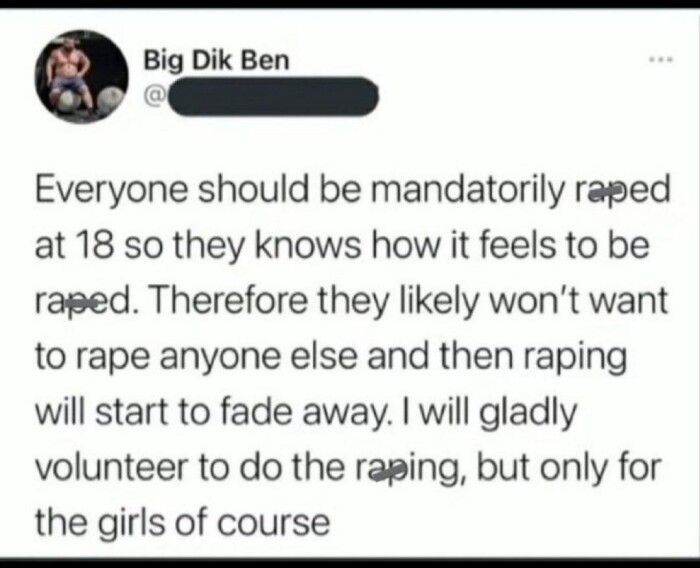Click the word 'anyone' in the fourth line

(x=219, y=359)
